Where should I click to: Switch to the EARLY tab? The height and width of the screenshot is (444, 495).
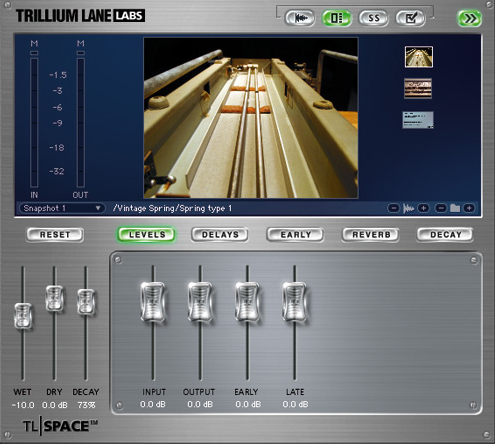(x=295, y=235)
